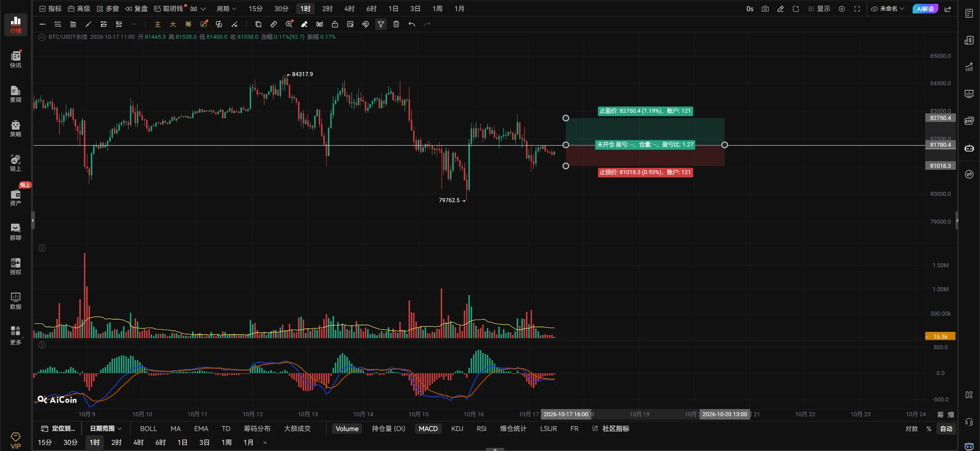980x451 pixels.
Task: Enable BOLL overlay indicator
Action: pyautogui.click(x=149, y=428)
